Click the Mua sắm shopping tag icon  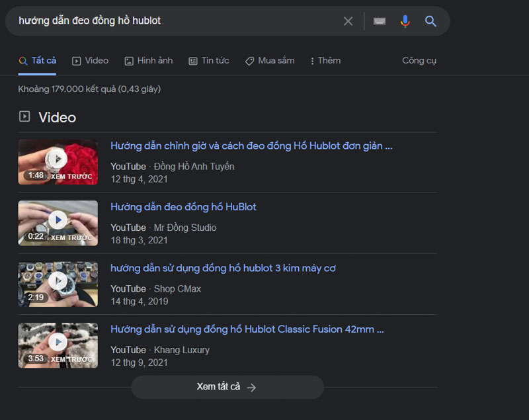pyautogui.click(x=249, y=60)
